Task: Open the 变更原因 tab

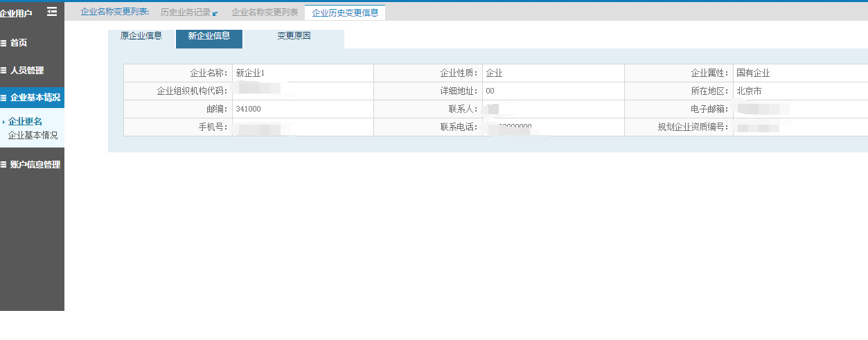Action: coord(294,36)
